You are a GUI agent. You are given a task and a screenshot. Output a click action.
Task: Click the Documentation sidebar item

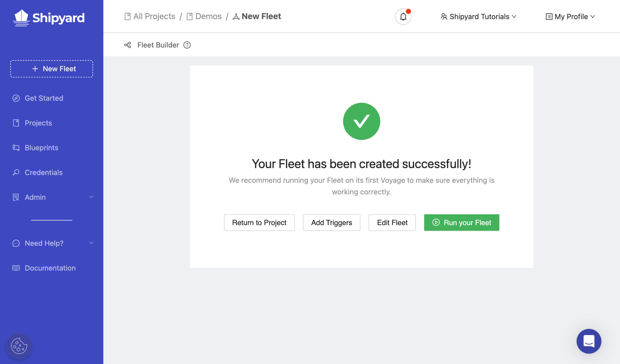pos(50,268)
